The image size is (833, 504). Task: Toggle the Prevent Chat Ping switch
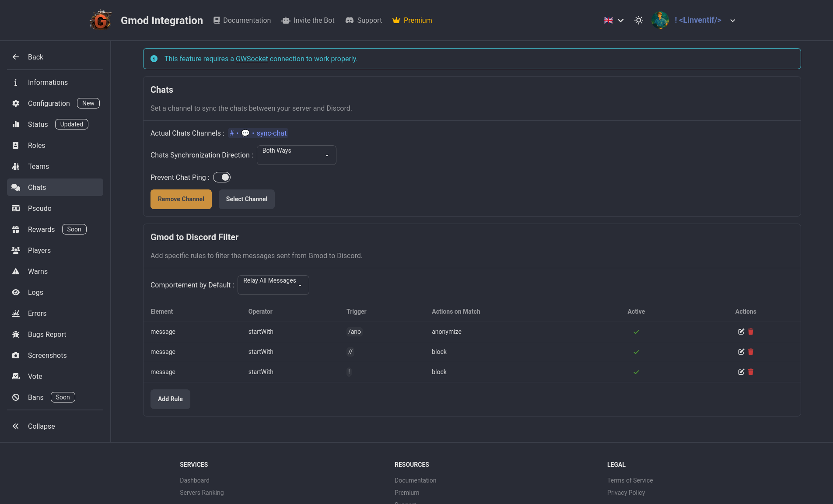coord(222,177)
